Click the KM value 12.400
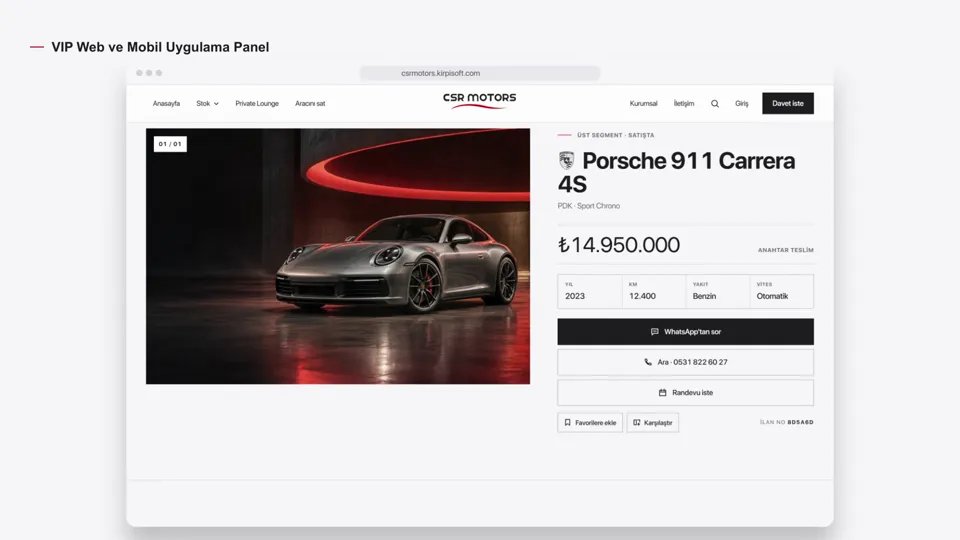The width and height of the screenshot is (960, 540). pyautogui.click(x=642, y=296)
